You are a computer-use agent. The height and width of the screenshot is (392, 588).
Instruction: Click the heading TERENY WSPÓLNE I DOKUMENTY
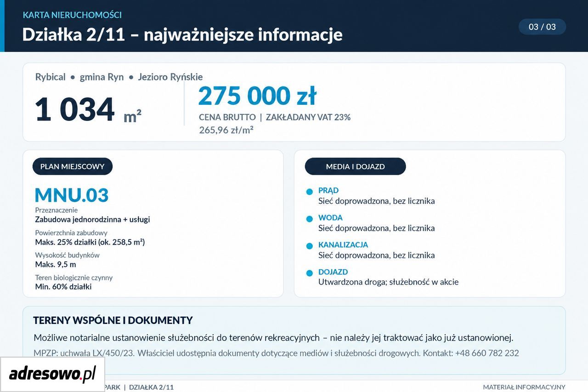point(113,320)
